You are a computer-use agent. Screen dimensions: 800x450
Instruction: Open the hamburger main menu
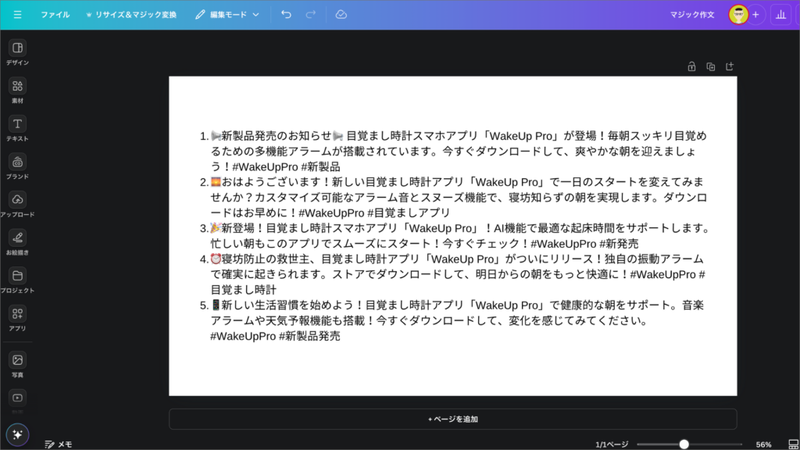(17, 15)
